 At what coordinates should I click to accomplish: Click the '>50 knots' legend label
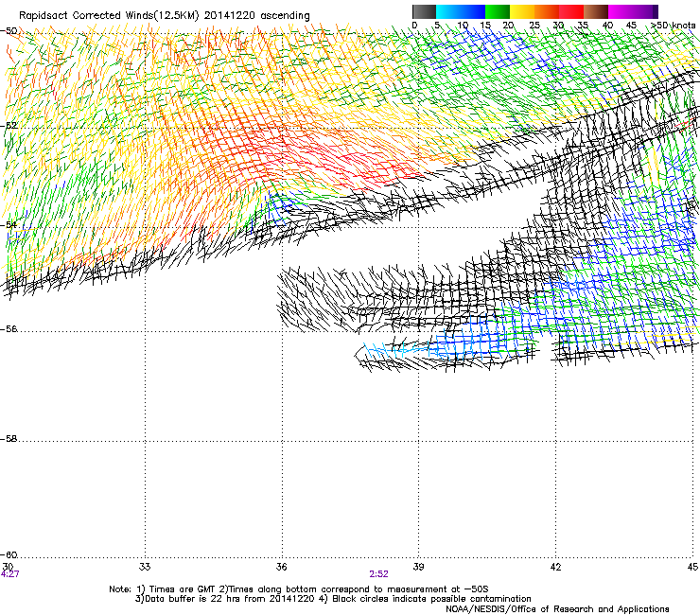pos(674,25)
